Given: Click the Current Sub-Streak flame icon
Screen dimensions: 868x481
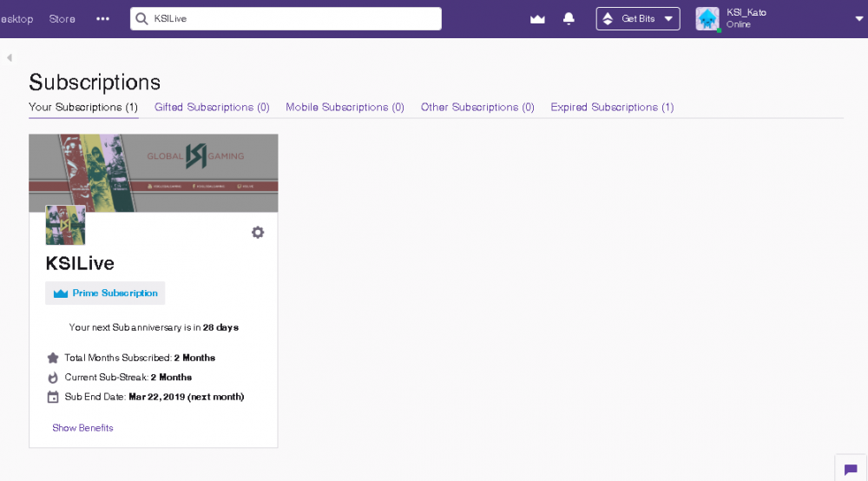Looking at the screenshot, I should pyautogui.click(x=53, y=378).
